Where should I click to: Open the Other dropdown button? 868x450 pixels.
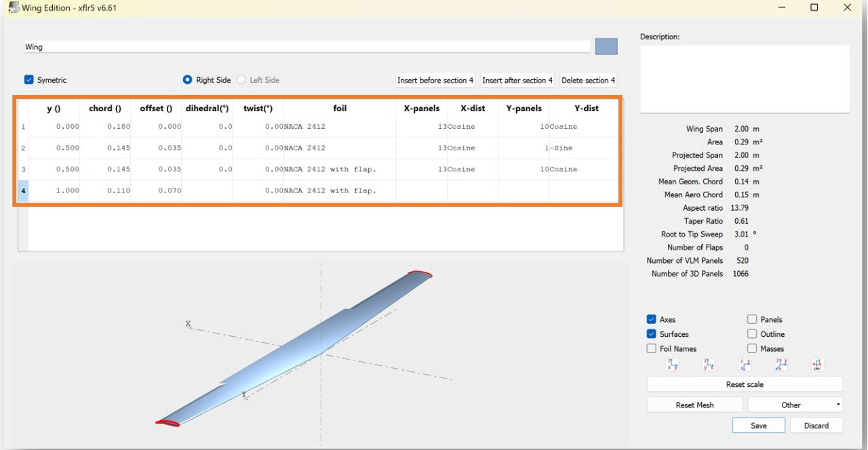click(795, 405)
